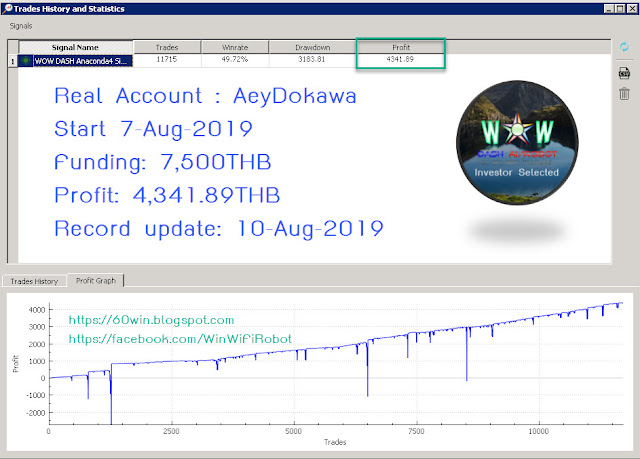Image resolution: width=640 pixels, height=459 pixels.
Task: Click the Trades History window title icon
Action: point(7,8)
